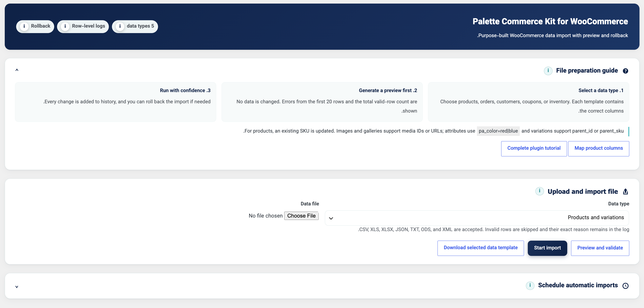Click info icon beside Upload and import file

pos(539,191)
